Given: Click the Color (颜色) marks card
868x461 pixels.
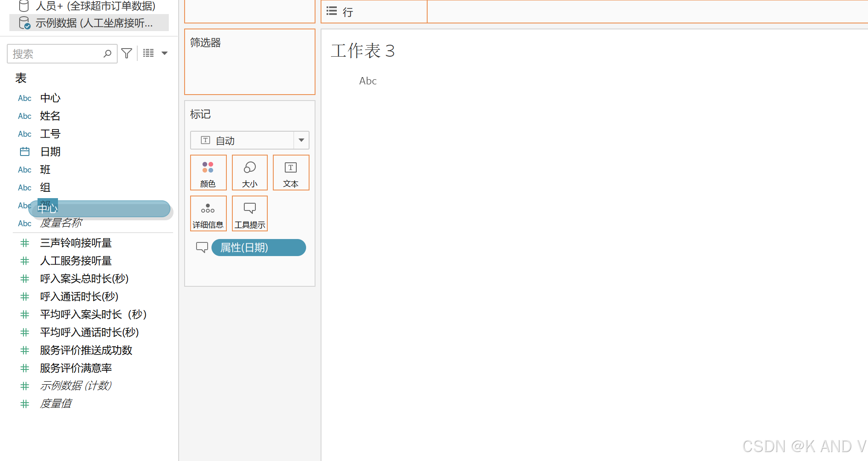Looking at the screenshot, I should click(208, 173).
